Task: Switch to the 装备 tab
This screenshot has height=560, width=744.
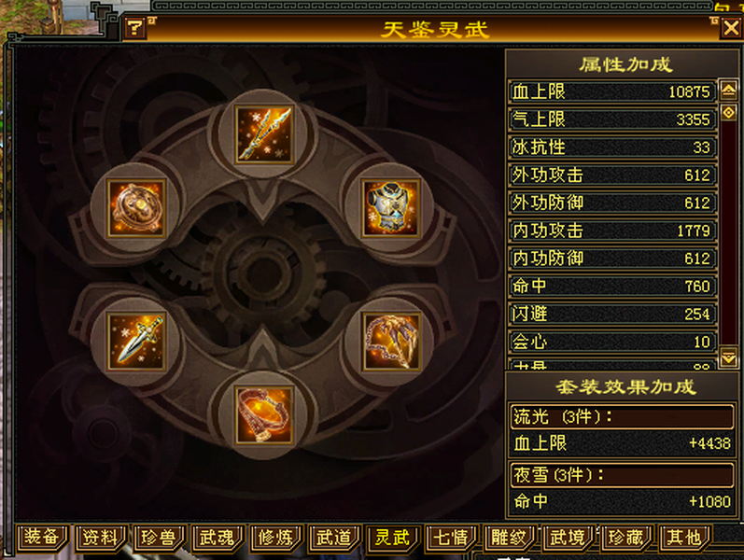Action: click(x=43, y=538)
